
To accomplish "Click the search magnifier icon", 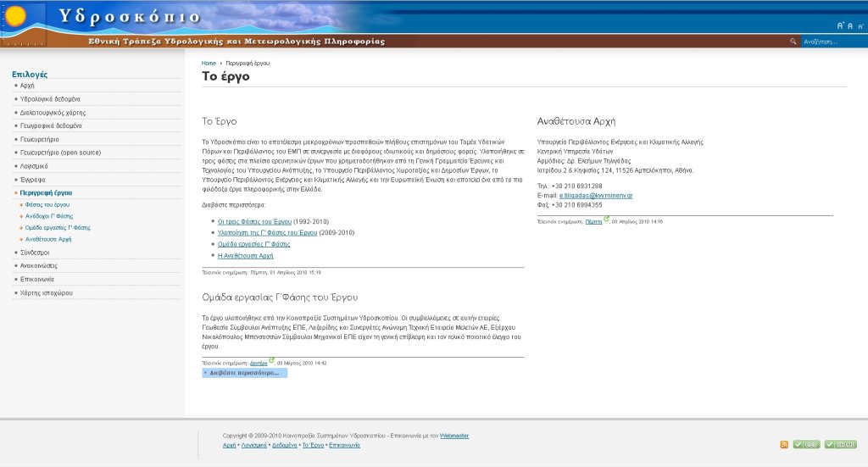I will click(793, 42).
